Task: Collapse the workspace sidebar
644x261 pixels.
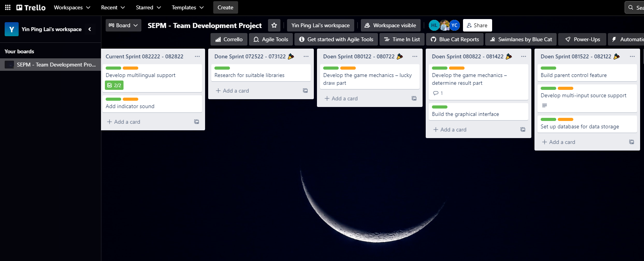Action: (90, 29)
